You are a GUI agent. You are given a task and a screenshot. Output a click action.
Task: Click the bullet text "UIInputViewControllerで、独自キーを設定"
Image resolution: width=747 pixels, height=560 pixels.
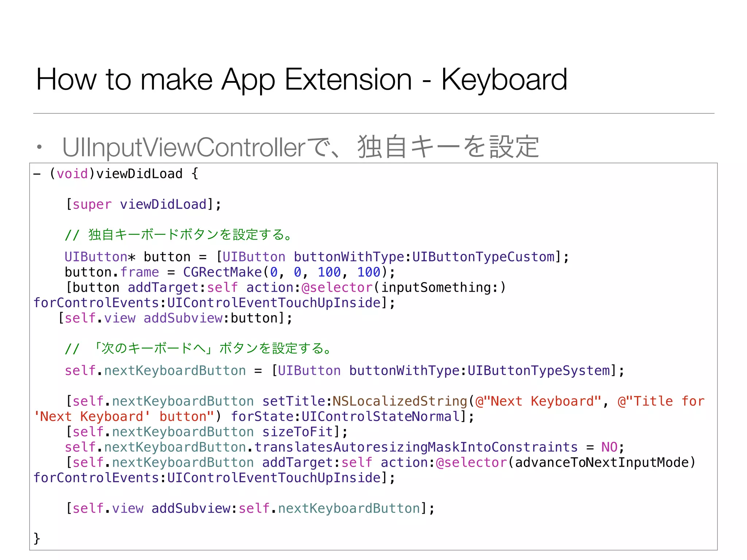click(301, 147)
